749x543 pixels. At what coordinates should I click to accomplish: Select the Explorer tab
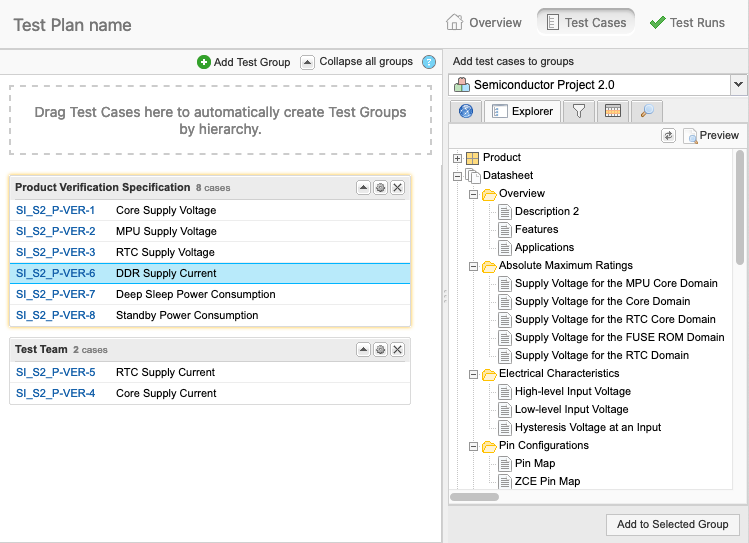point(522,111)
